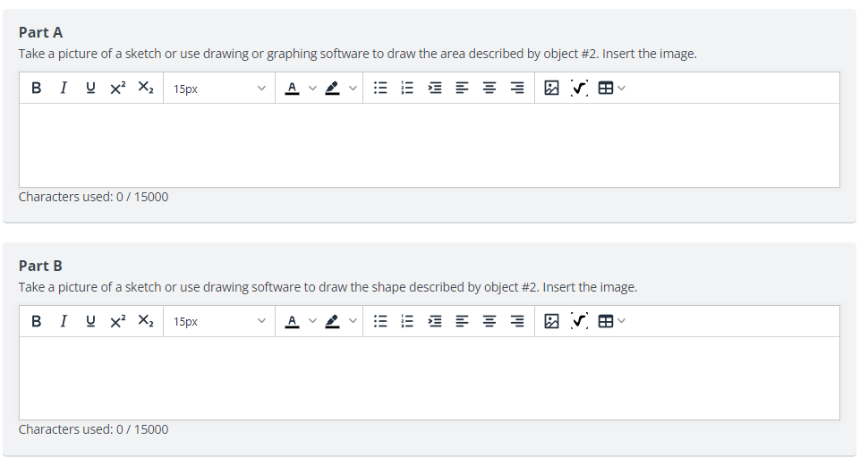The height and width of the screenshot is (466, 868).
Task: Expand table options arrow in Part B
Action: coord(622,321)
